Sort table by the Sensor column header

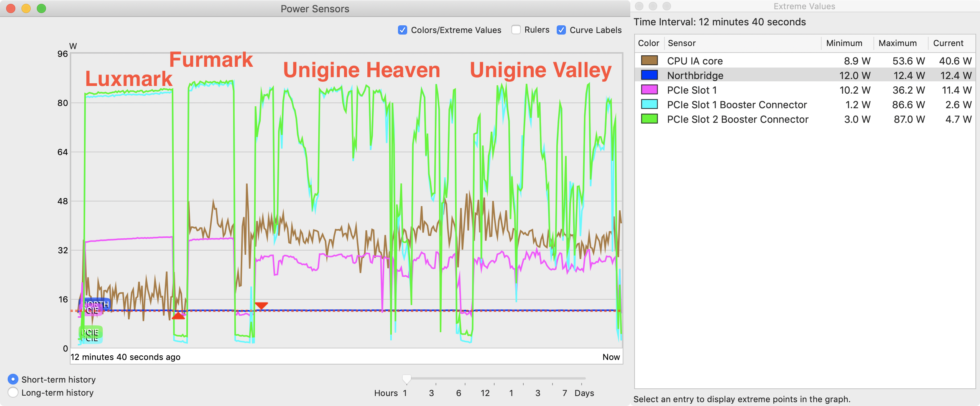click(743, 43)
